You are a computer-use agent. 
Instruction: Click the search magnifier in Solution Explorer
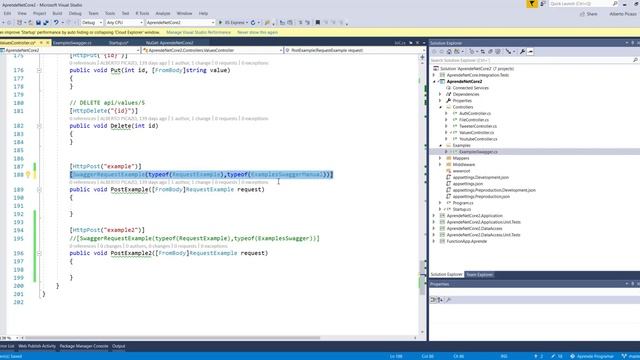[x=635, y=60]
